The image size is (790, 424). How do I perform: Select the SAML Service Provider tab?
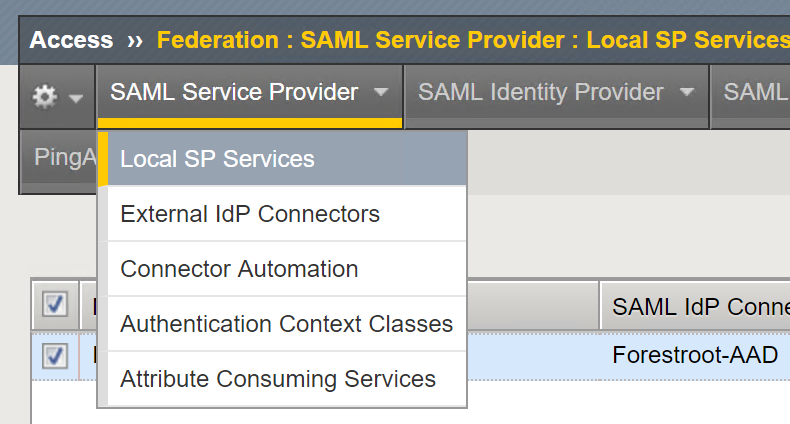click(249, 96)
